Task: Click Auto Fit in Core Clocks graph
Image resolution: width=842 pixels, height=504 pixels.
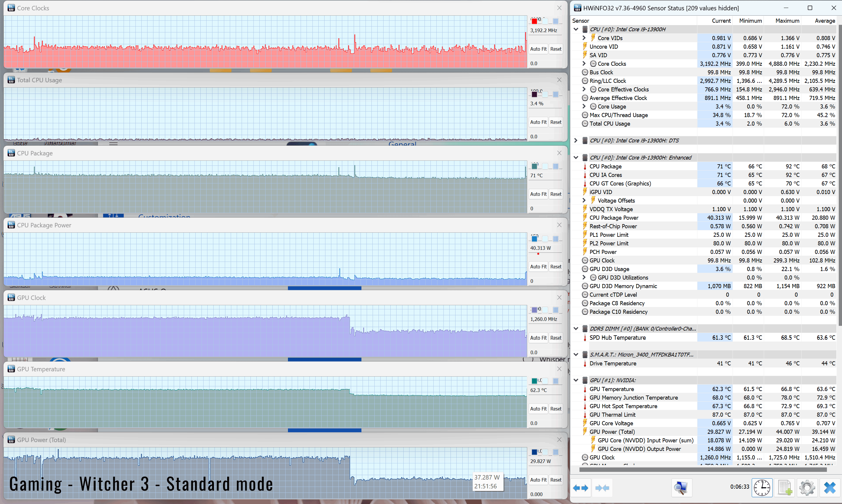Action: [x=538, y=49]
